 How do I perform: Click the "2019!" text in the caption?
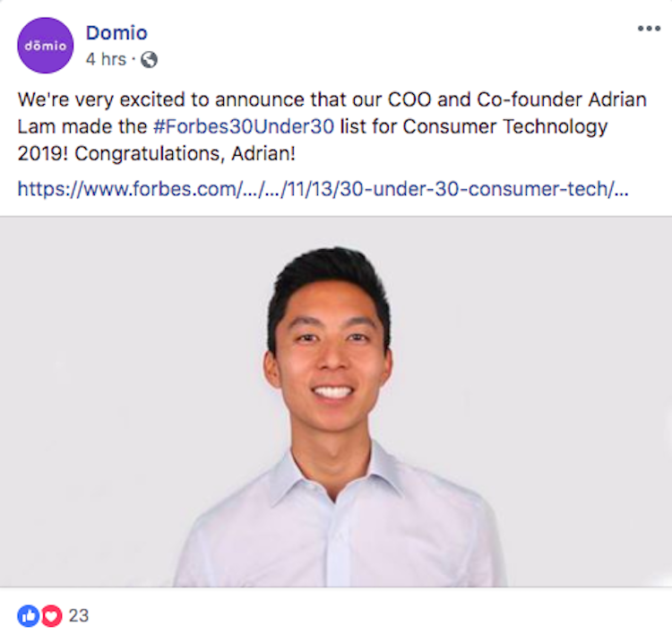(x=43, y=154)
